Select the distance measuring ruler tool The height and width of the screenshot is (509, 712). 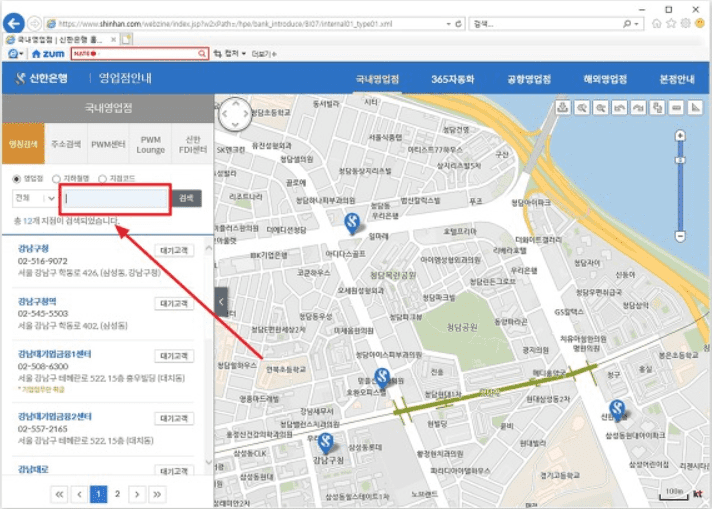click(676, 108)
